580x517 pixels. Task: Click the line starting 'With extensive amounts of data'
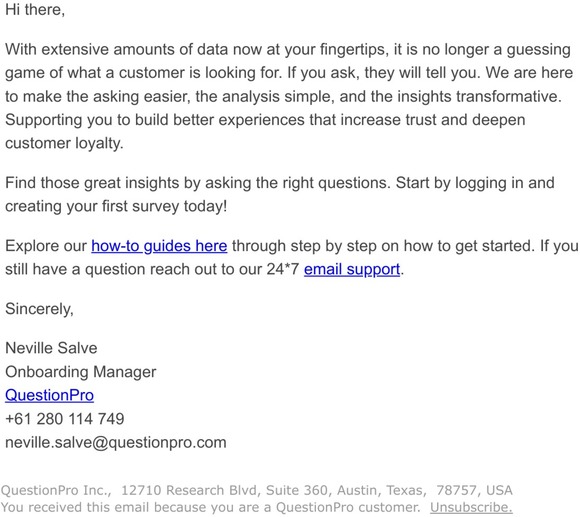point(288,50)
